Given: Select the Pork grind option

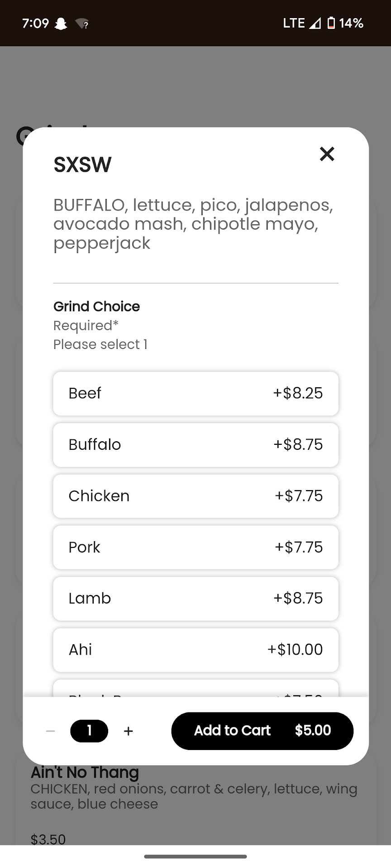Looking at the screenshot, I should pos(195,547).
